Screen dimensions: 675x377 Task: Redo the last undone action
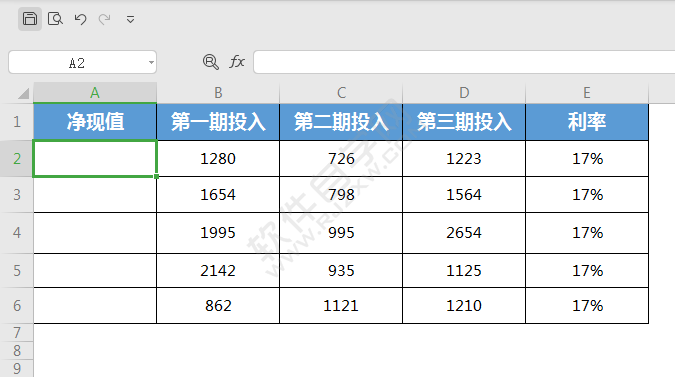coord(105,19)
